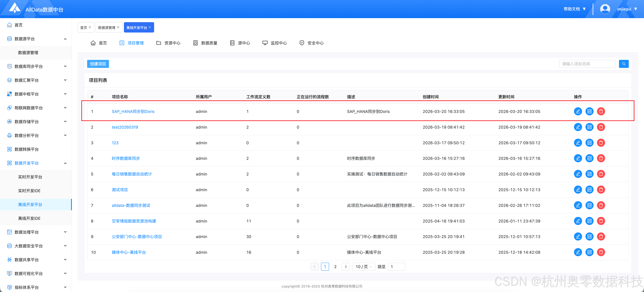Click delete icon for test20260319 project
This screenshot has height=292, width=644.
[x=601, y=127]
